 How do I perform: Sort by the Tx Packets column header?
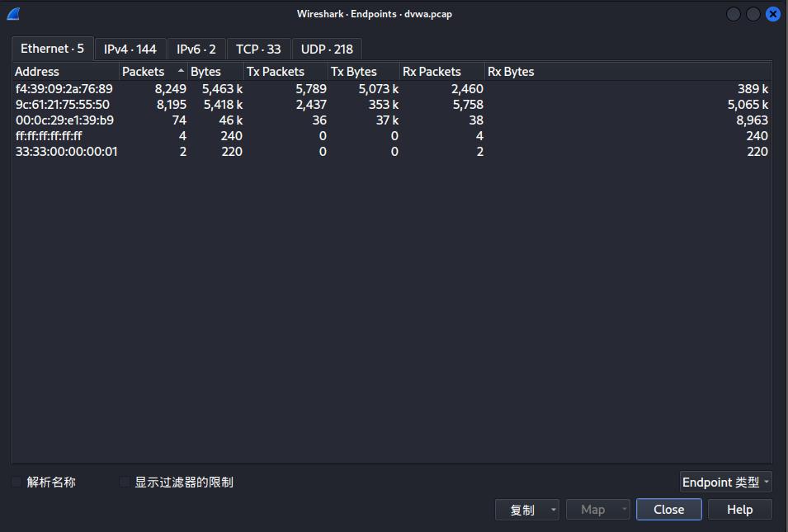(x=286, y=71)
